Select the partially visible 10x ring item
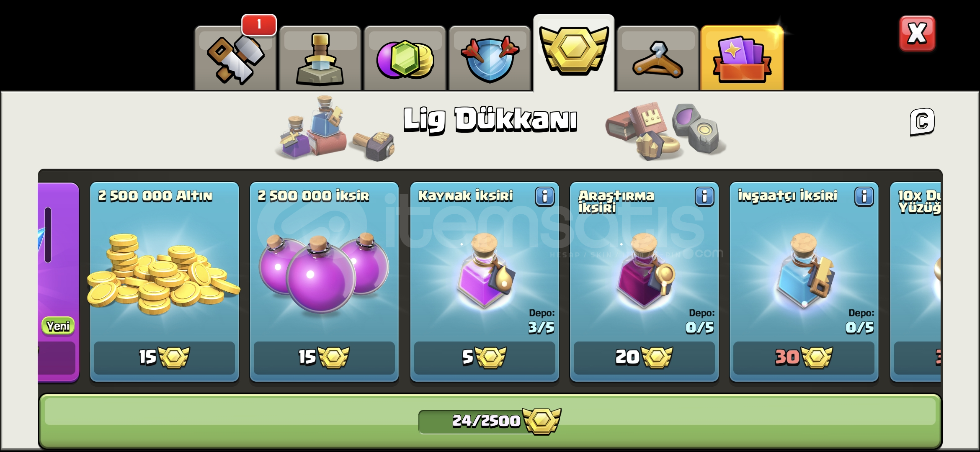This screenshot has width=980, height=452. pos(916,282)
